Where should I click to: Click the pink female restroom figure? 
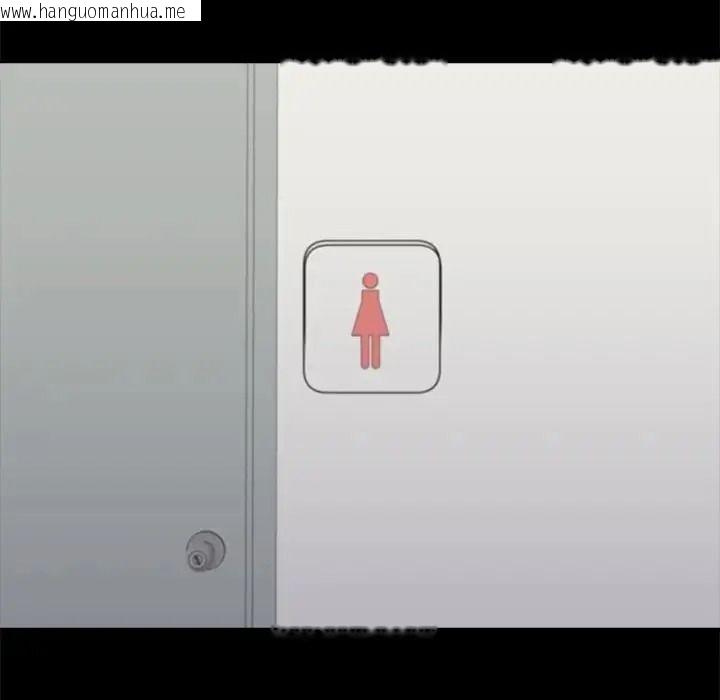click(x=370, y=321)
